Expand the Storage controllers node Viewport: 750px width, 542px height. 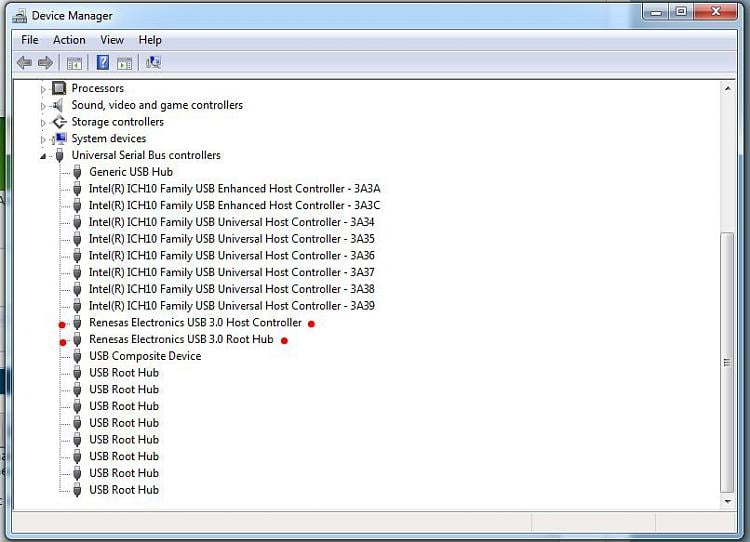[43, 122]
